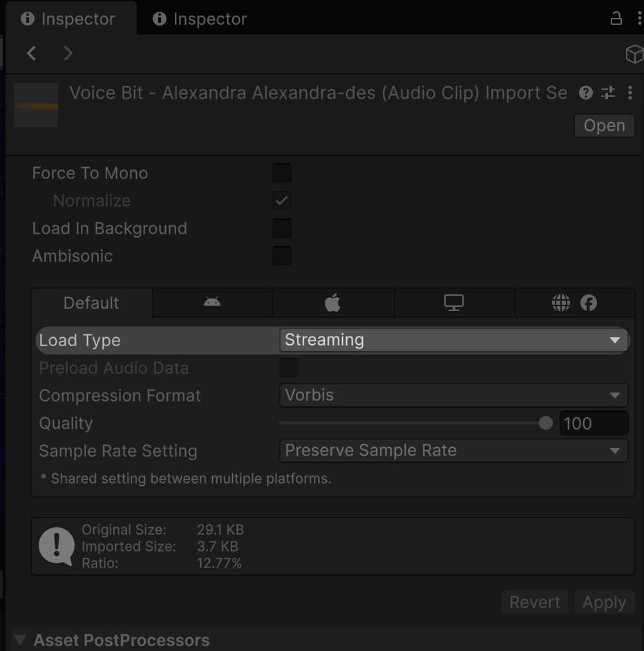Select the Apple iOS platform tab

[333, 303]
